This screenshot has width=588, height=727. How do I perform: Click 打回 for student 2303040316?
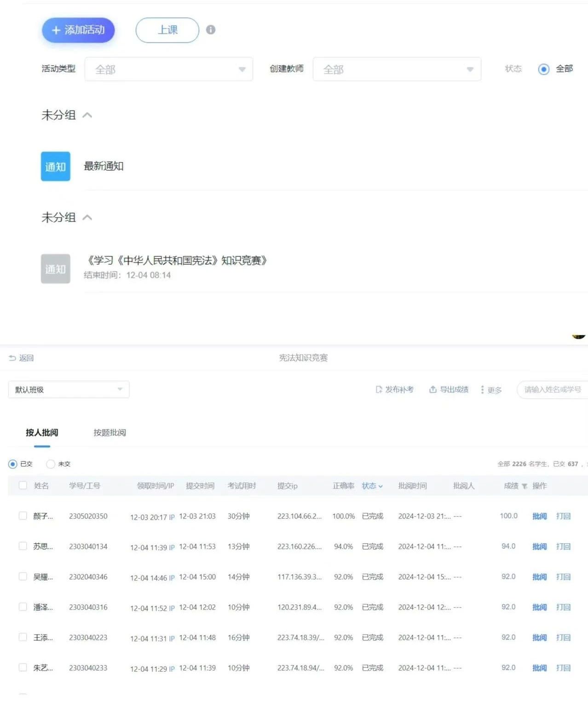click(563, 607)
